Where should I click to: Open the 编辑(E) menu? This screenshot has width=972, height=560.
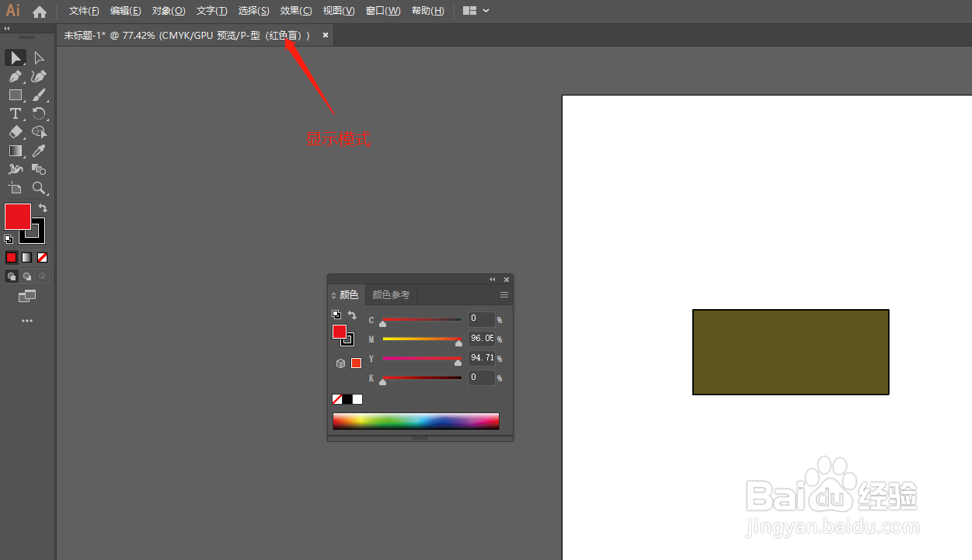click(x=126, y=11)
